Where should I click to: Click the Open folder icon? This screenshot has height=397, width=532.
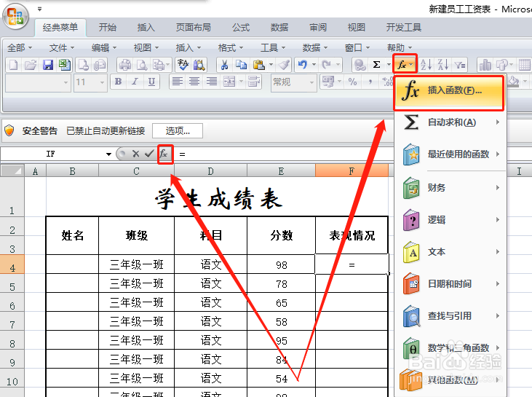coord(30,65)
